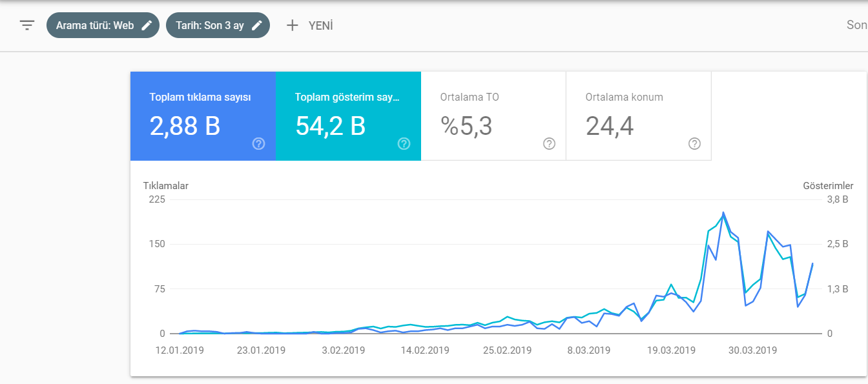Click the Son text at top right
This screenshot has height=384, width=868.
[x=857, y=26]
